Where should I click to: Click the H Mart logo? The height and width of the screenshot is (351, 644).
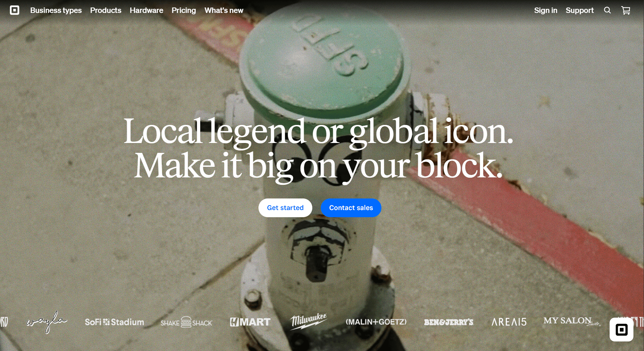[x=250, y=322]
